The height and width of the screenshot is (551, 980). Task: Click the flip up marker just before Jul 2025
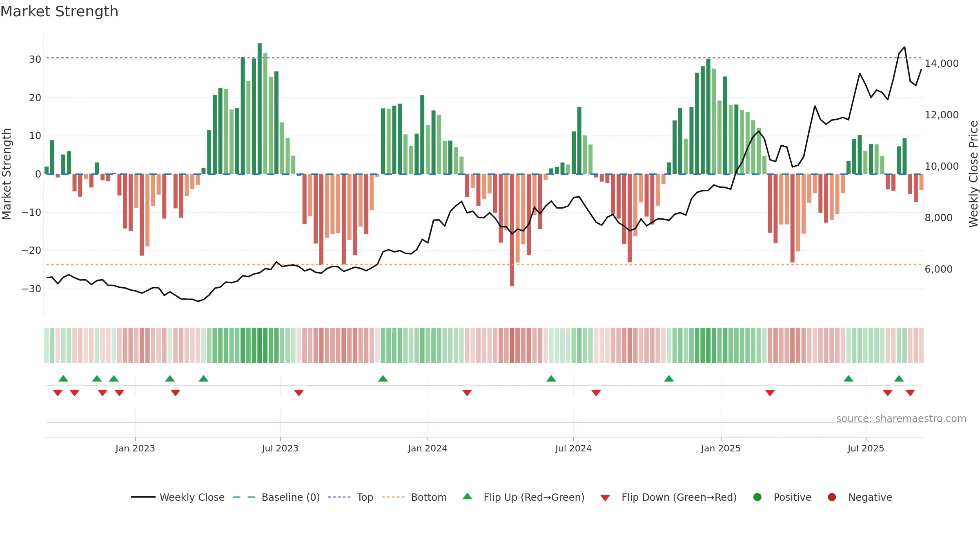tap(849, 378)
